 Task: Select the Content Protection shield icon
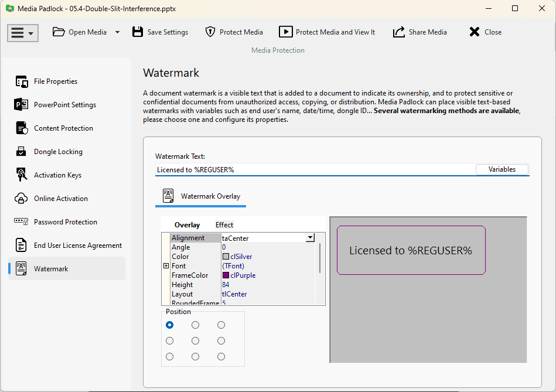pyautogui.click(x=22, y=128)
